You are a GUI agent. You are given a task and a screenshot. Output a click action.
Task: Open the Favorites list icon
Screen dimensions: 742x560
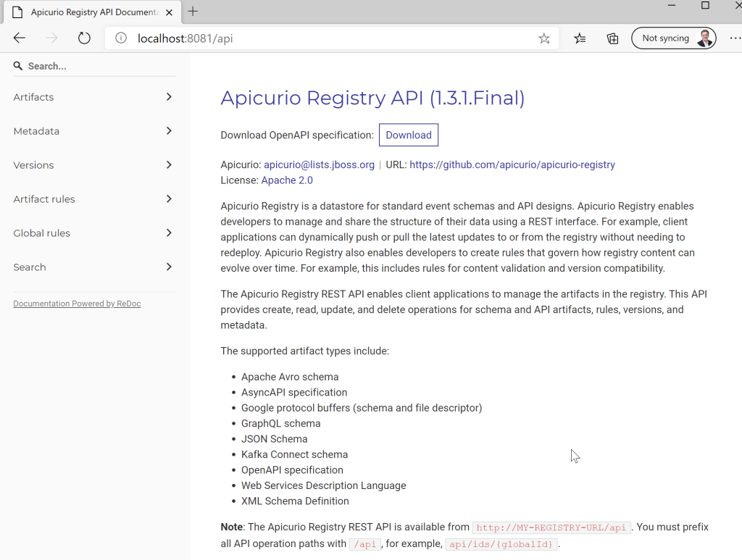click(x=580, y=38)
